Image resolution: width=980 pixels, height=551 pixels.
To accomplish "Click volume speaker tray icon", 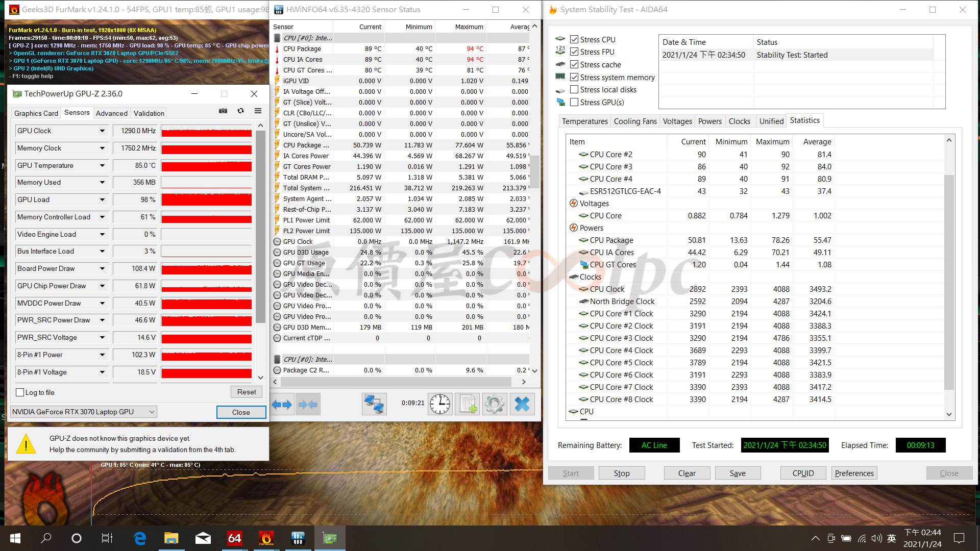I will pyautogui.click(x=877, y=538).
